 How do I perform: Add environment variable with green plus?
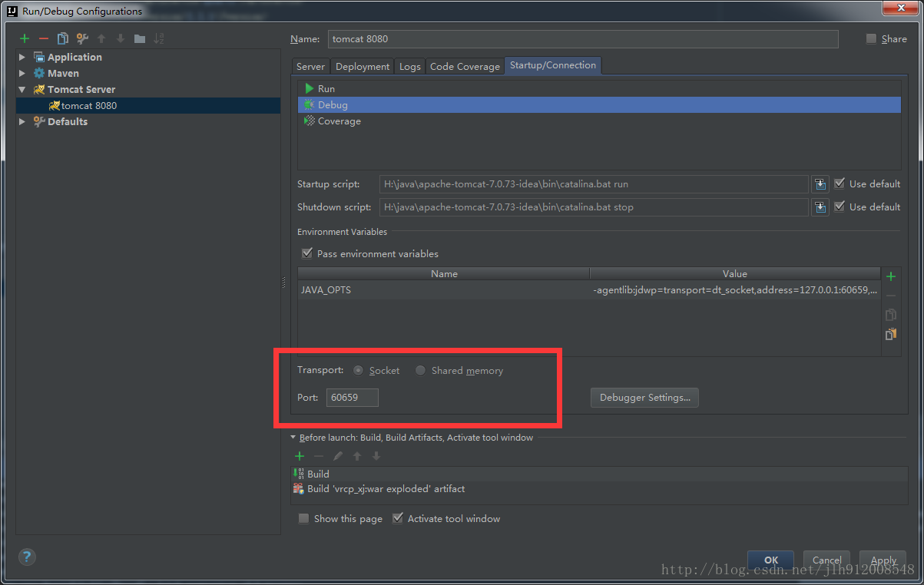click(x=891, y=276)
